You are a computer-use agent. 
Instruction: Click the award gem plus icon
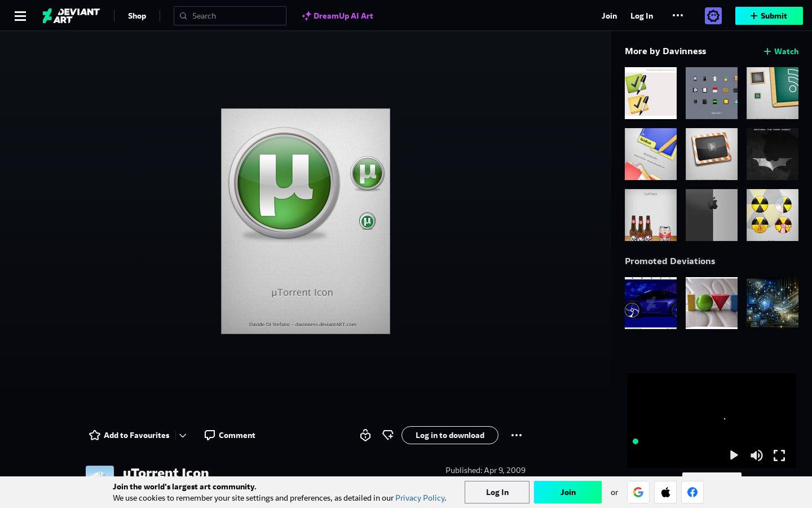point(388,435)
